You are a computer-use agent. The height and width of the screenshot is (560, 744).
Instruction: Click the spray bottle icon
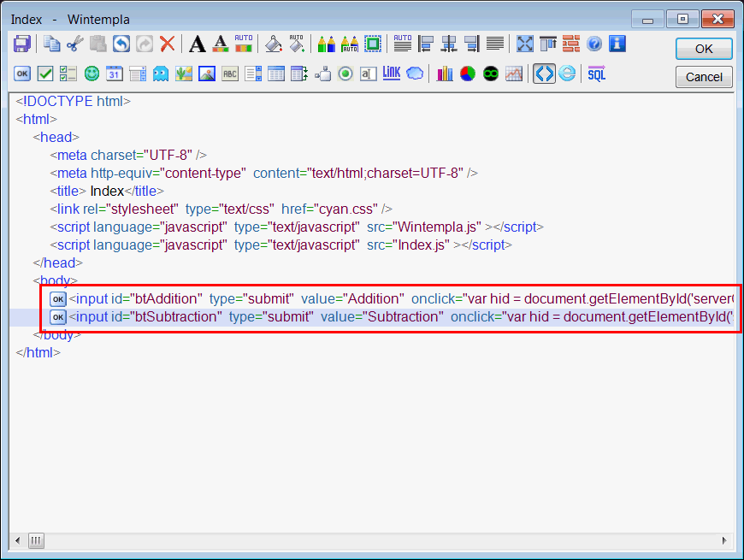[322, 74]
